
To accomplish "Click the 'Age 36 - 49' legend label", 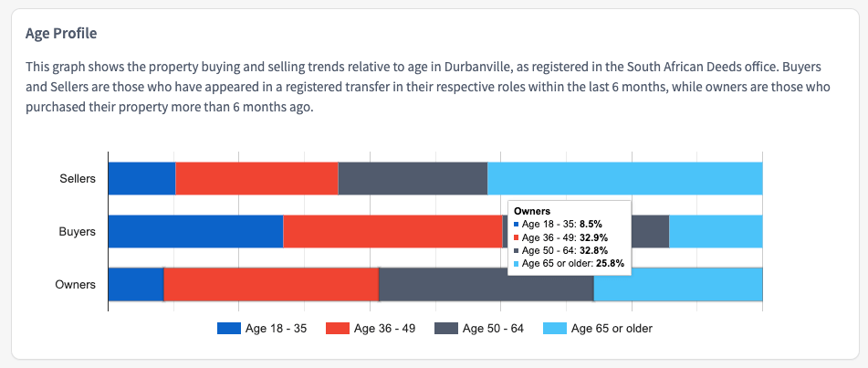I will pos(384,329).
